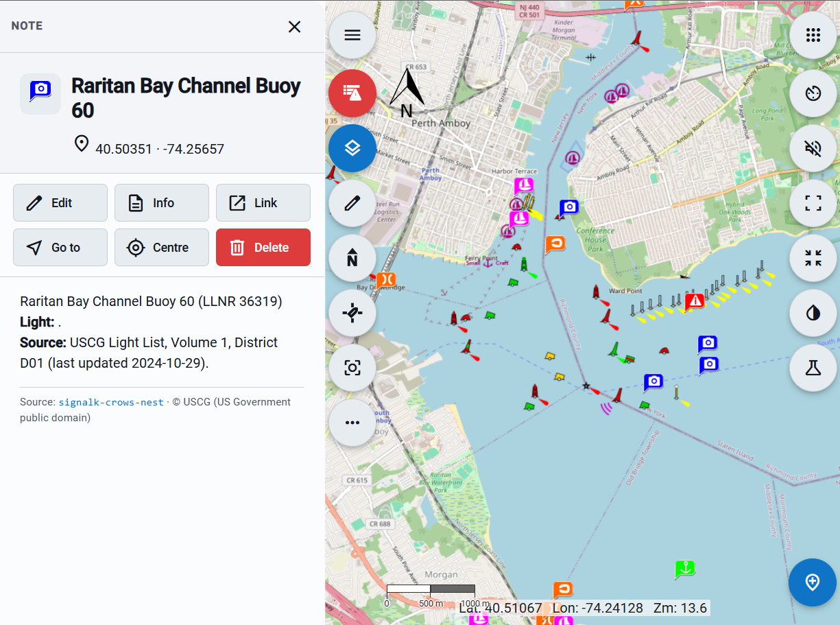Click the Ward Point map label
Screen dimensions: 840x625
coord(625,291)
